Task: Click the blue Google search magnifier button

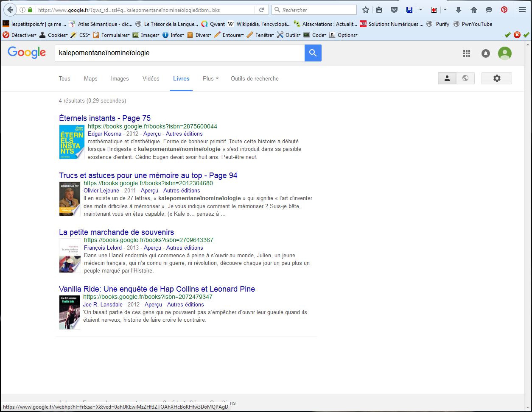Action: point(313,53)
